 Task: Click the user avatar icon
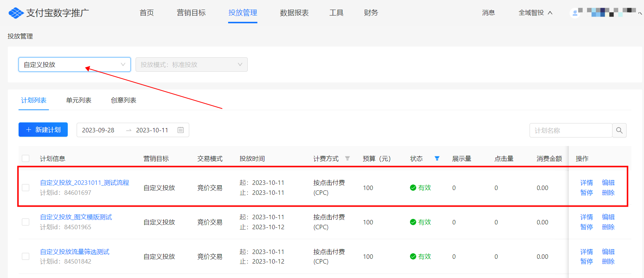575,13
